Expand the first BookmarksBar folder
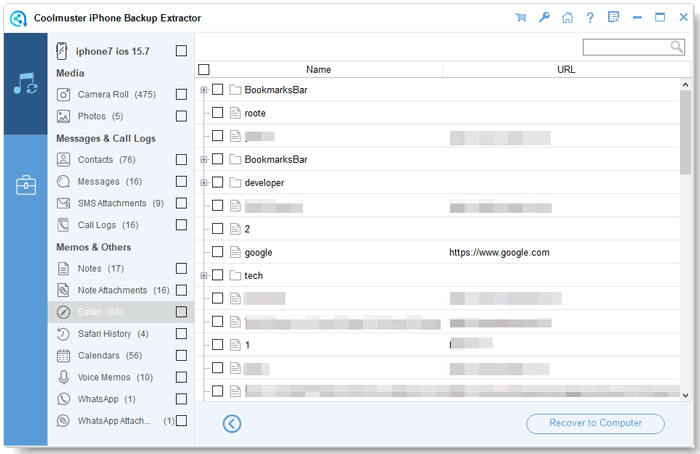700x454 pixels. 204,90
